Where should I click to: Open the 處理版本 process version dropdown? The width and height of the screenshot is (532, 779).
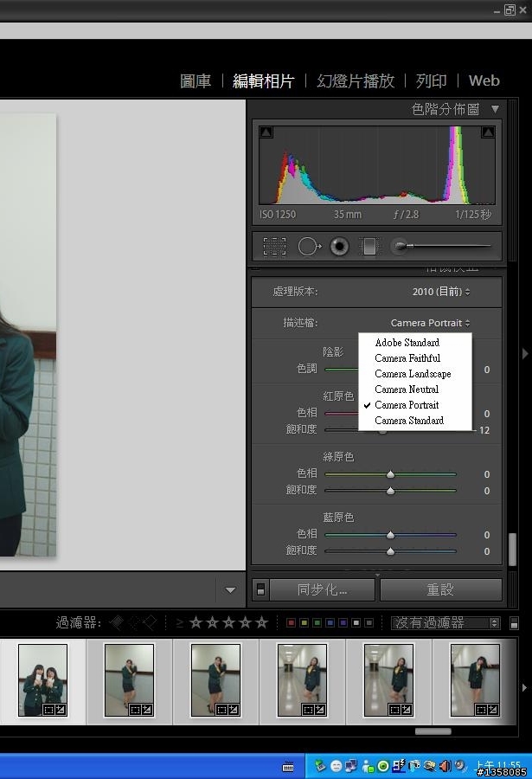(x=441, y=292)
